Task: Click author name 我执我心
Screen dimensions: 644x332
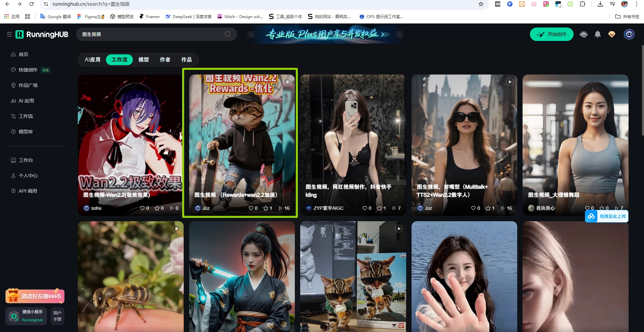Action: coord(545,208)
